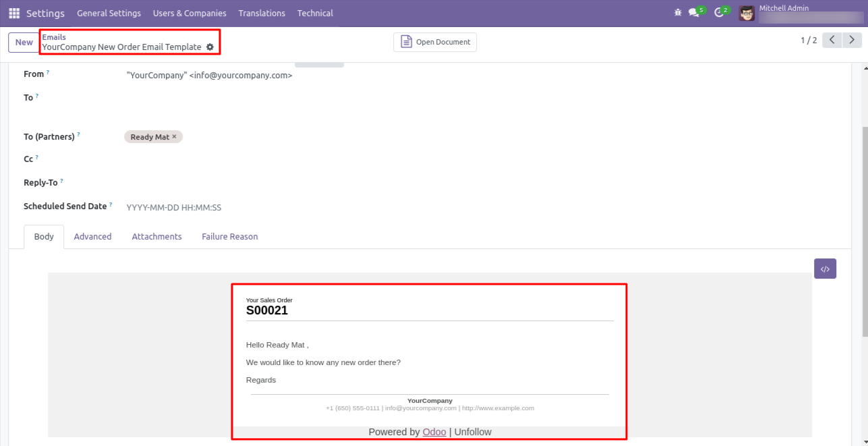Follow the Odoo link in footer
868x446 pixels.
(x=434, y=432)
